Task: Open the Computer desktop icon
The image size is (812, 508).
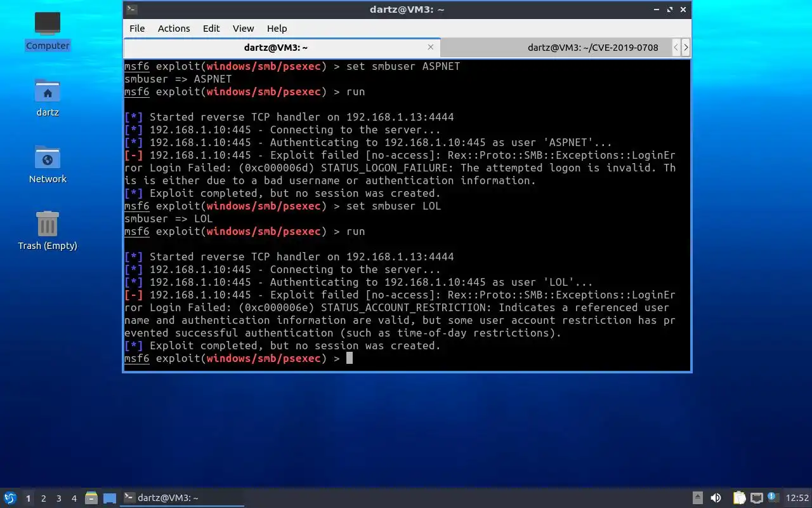Action: (x=48, y=30)
